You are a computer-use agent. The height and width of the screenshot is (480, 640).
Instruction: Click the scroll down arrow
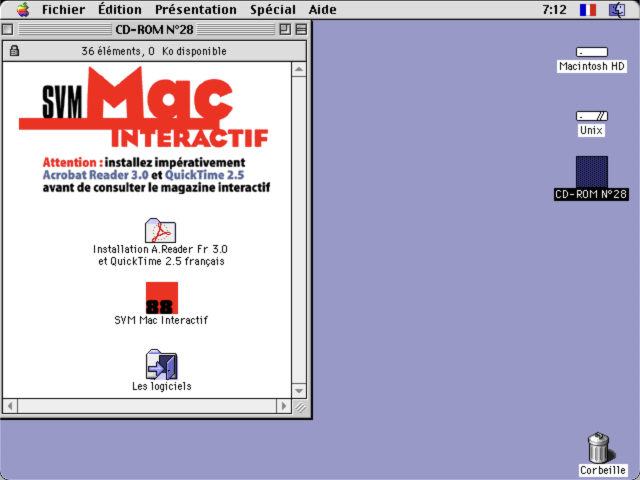point(299,391)
